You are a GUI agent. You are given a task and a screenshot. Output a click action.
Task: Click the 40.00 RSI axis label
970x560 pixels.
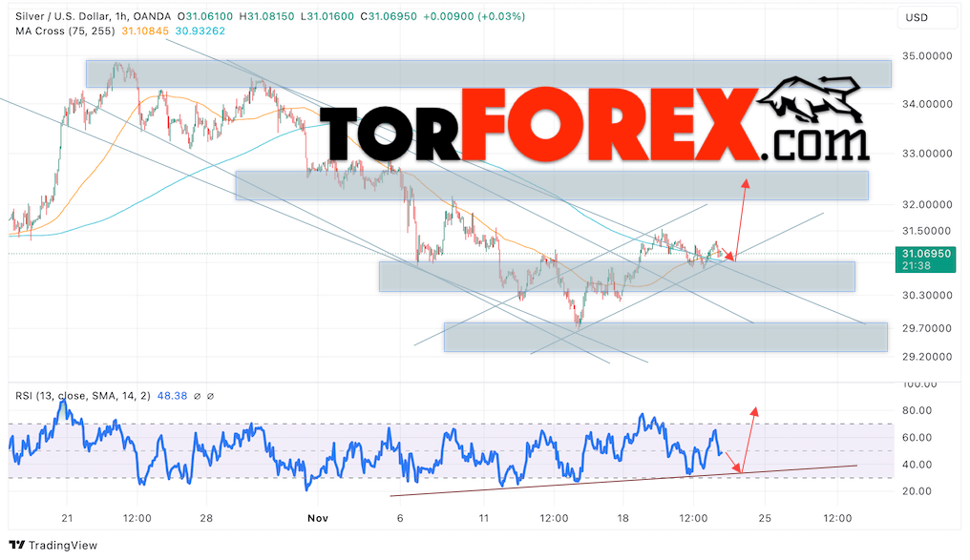(x=917, y=465)
